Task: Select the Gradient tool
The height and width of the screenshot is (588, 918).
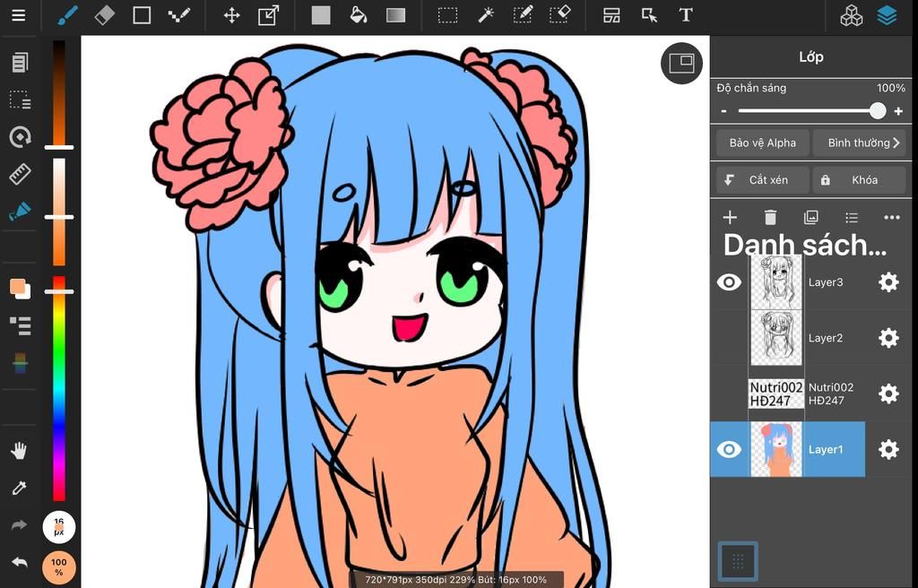Action: point(395,15)
